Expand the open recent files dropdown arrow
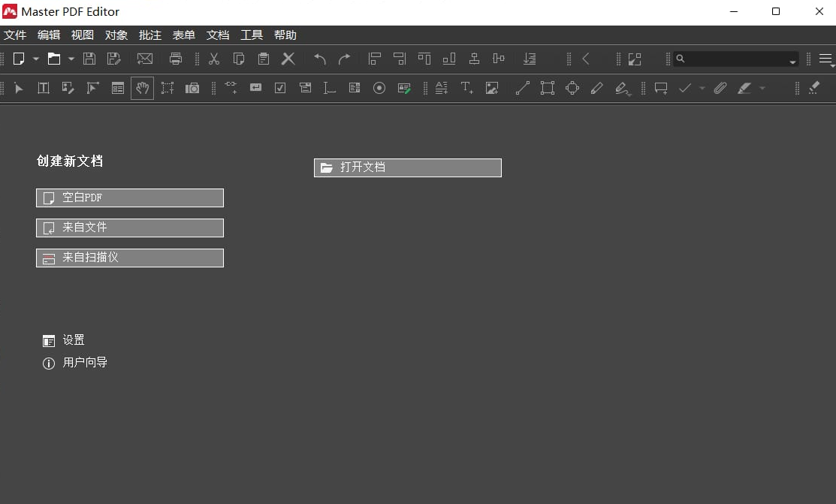836x504 pixels. point(71,59)
